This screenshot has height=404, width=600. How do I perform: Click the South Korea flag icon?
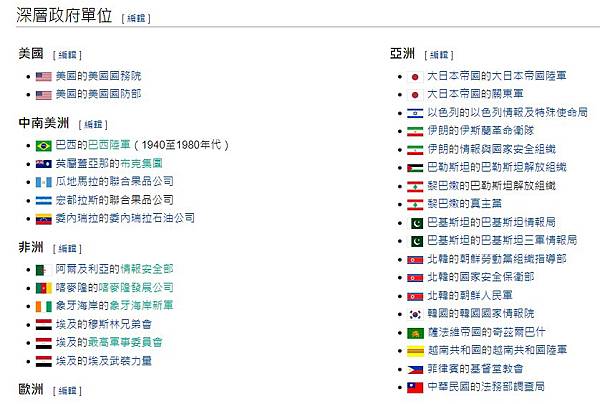415,314
